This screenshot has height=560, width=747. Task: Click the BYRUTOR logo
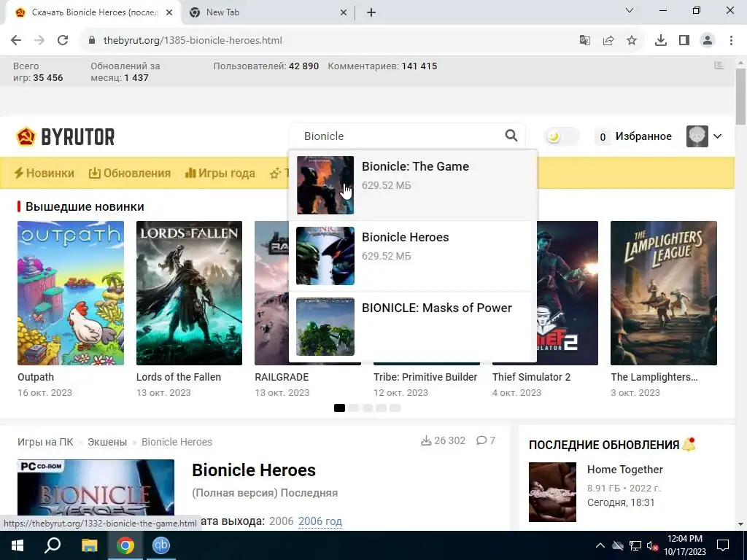[x=65, y=136]
